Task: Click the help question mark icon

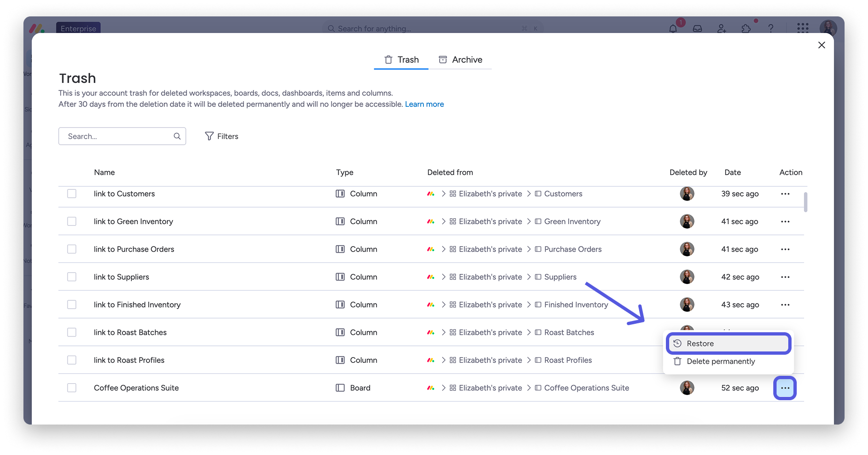Action: point(770,29)
